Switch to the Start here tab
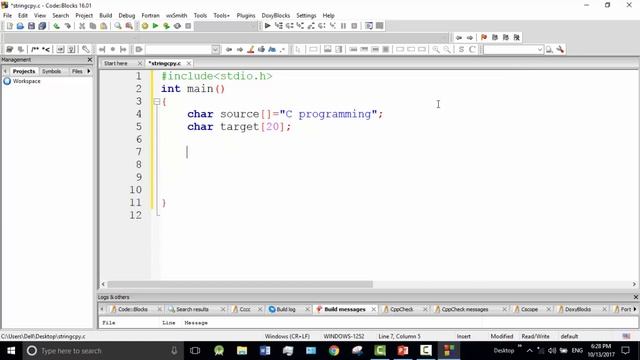The height and width of the screenshot is (360, 640). click(116, 63)
